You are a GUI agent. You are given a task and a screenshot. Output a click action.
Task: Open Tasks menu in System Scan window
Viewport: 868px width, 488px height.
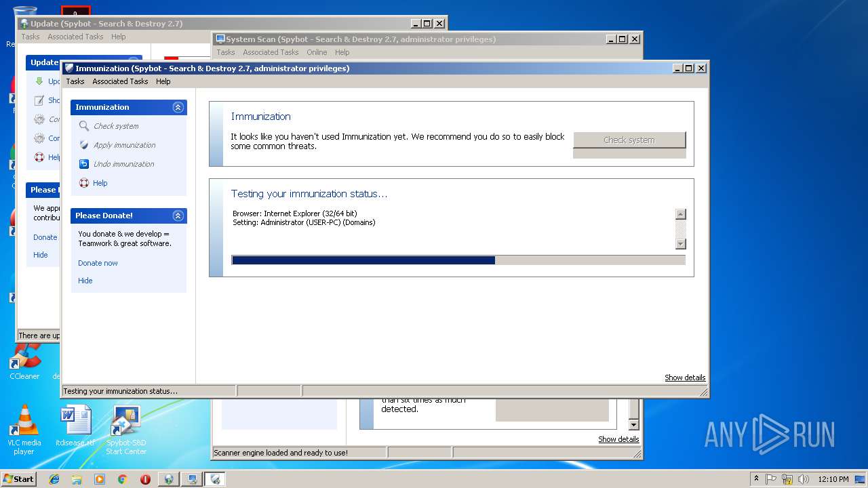coord(226,52)
